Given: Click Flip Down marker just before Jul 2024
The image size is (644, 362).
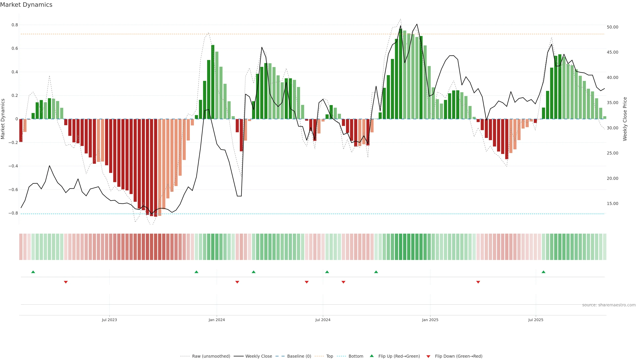Looking at the screenshot, I should pos(307,282).
